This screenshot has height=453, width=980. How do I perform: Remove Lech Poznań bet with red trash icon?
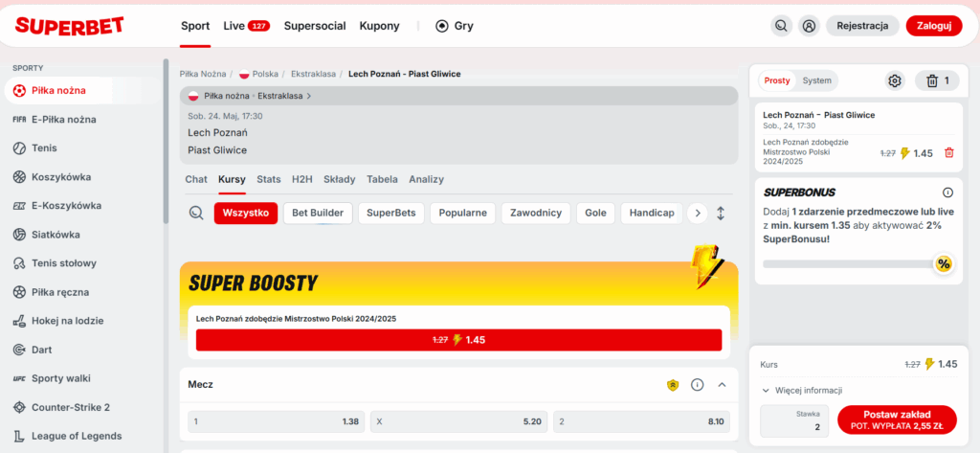pyautogui.click(x=948, y=152)
